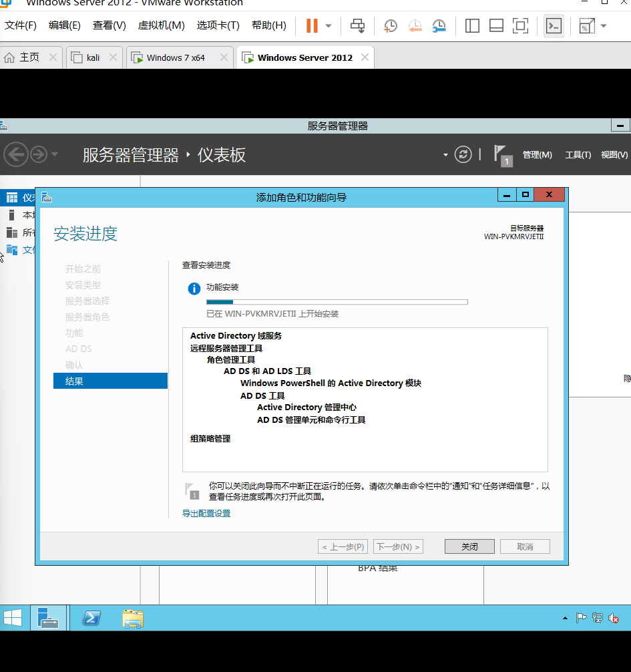Revert the VM to the previous snapshot
The height and width of the screenshot is (672, 631).
tap(415, 25)
